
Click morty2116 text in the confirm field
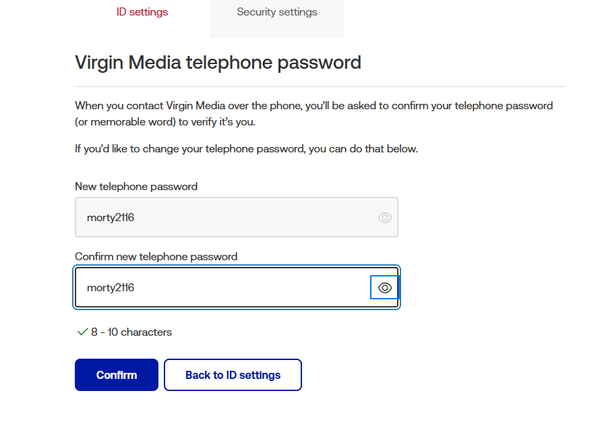point(111,288)
